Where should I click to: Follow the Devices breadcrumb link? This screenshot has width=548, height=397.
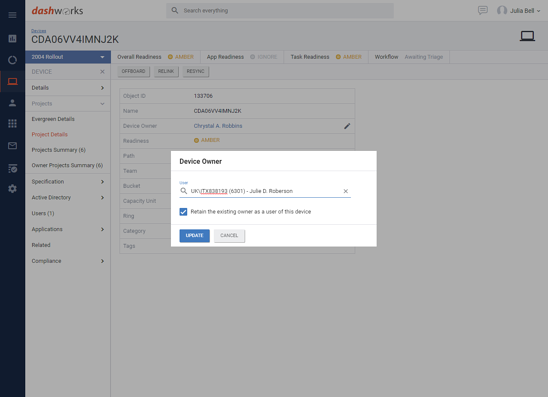(38, 31)
